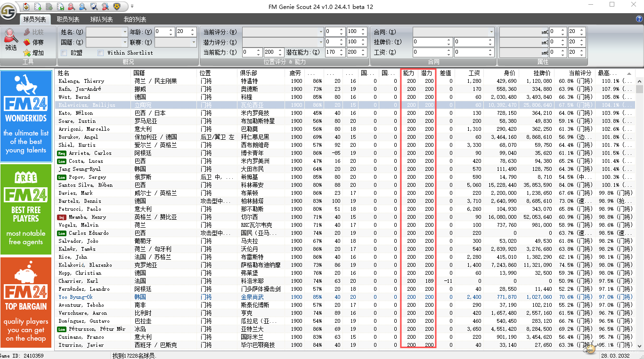Click the Loa badge beside Carlos Eduardo
644x359 pixels.
tap(62, 233)
